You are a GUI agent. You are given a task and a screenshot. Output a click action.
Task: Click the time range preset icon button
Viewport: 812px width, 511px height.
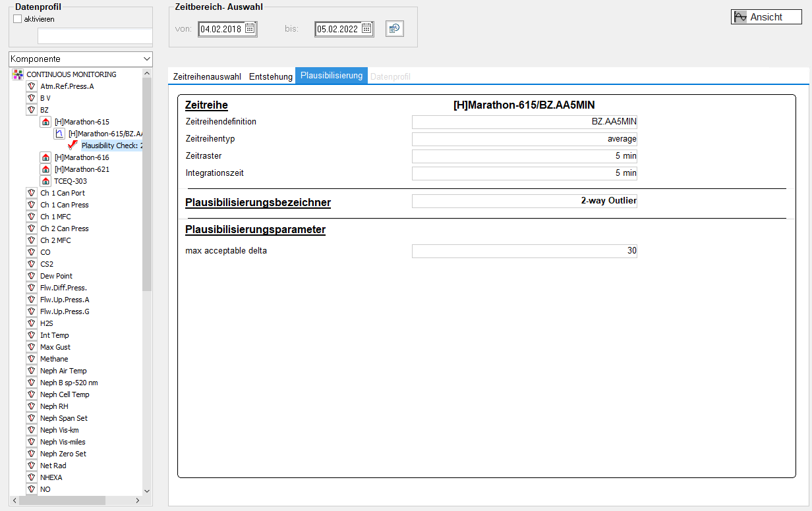point(394,29)
